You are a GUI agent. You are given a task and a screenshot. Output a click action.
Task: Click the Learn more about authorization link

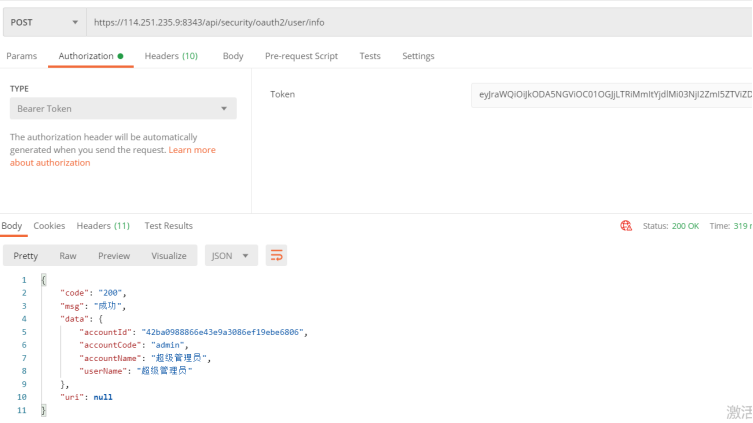click(x=191, y=150)
